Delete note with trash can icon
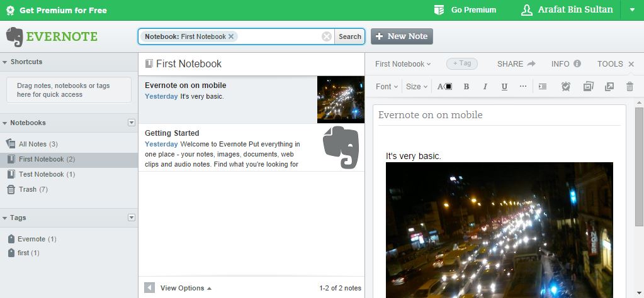 pos(630,87)
